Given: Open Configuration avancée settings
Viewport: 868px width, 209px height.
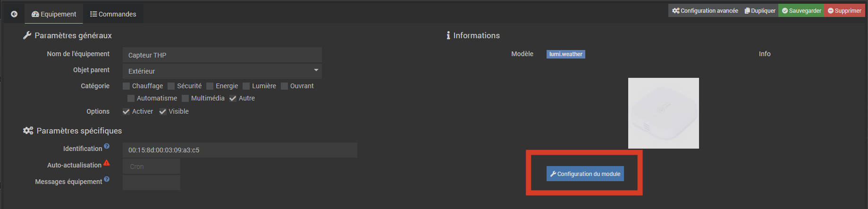Looking at the screenshot, I should 705,11.
